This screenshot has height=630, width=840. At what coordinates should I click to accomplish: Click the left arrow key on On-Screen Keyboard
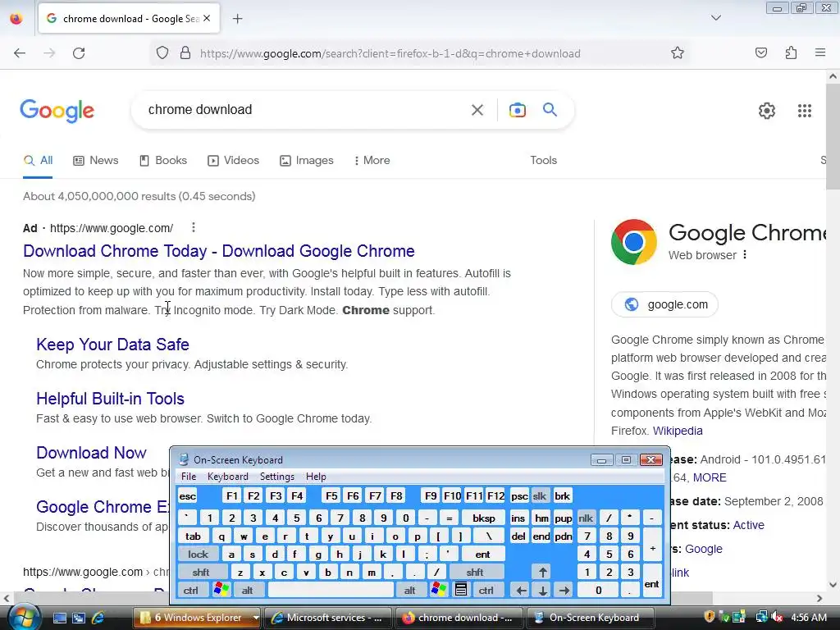(x=521, y=591)
